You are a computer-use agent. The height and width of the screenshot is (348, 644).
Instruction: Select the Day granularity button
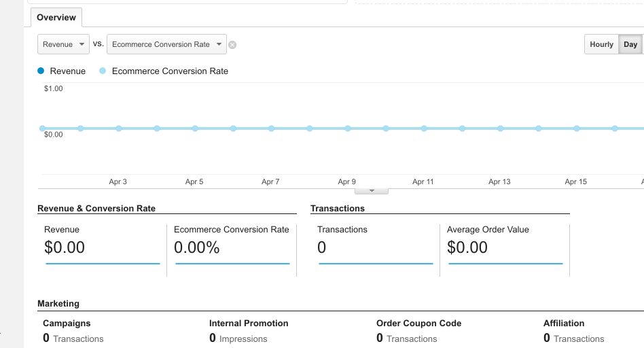(x=630, y=45)
